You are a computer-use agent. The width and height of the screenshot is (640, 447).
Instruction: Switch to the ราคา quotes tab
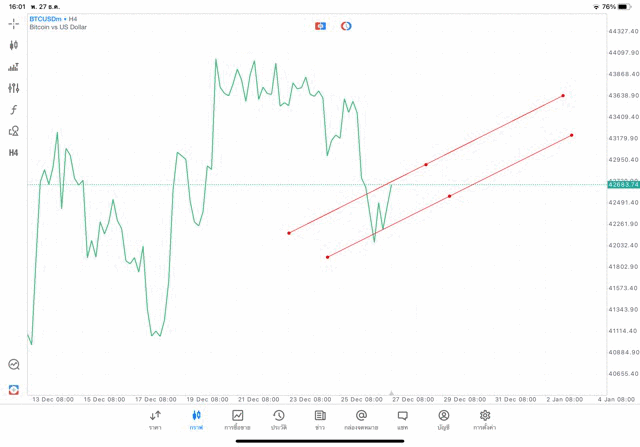tap(155, 419)
